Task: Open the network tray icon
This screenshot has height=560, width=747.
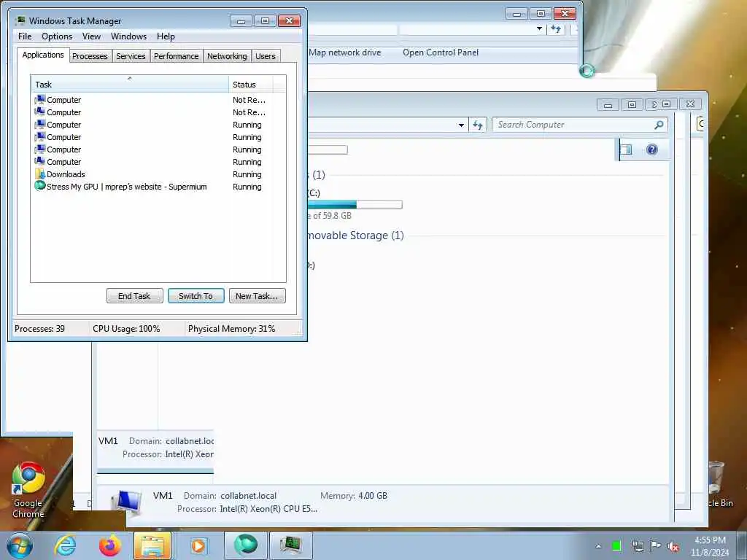Action: (x=638, y=546)
